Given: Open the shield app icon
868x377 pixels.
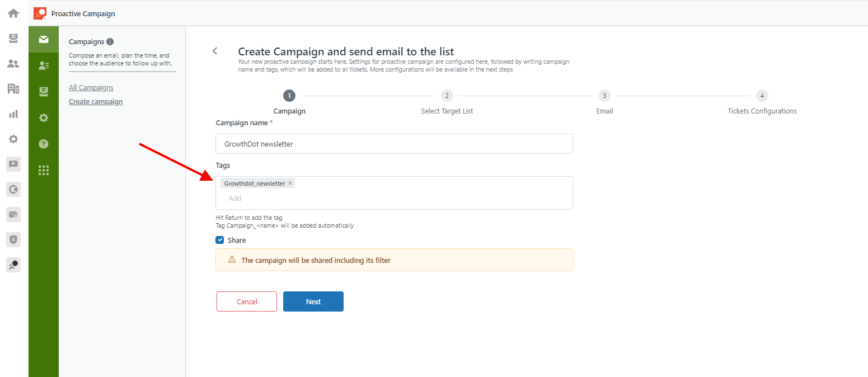Looking at the screenshot, I should click(13, 239).
